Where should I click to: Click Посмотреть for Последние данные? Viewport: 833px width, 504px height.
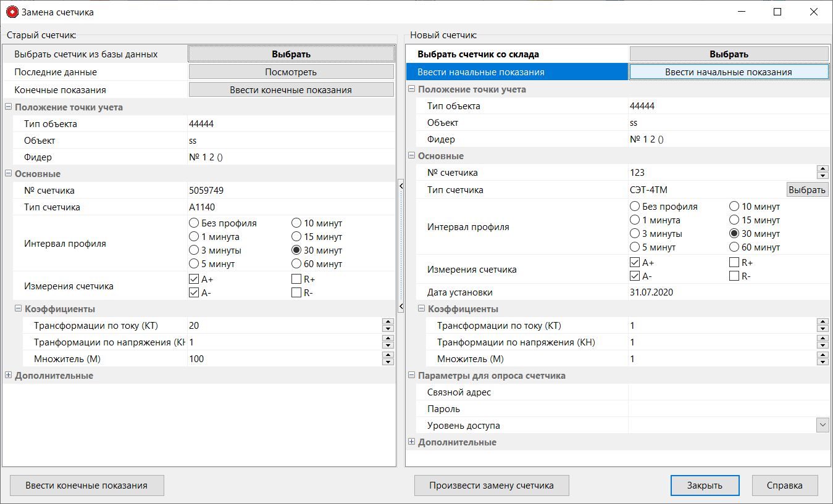click(291, 71)
